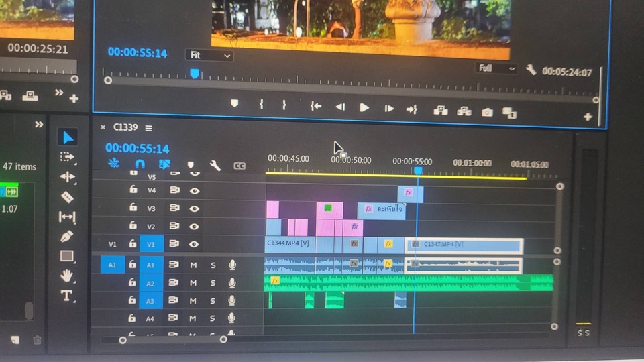Select the Type tool
Image resolution: width=644 pixels, height=362 pixels.
click(x=67, y=295)
